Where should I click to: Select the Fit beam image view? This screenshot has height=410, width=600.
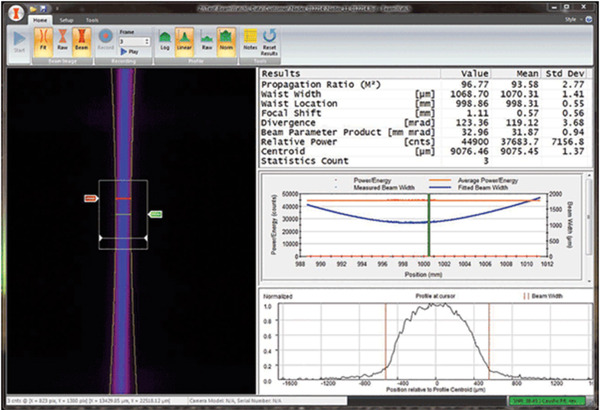click(44, 43)
